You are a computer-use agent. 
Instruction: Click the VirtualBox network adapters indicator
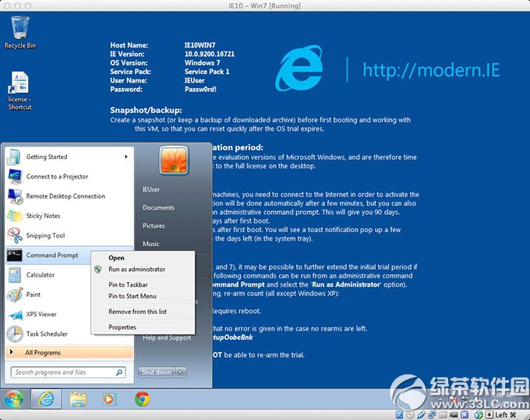click(x=433, y=415)
